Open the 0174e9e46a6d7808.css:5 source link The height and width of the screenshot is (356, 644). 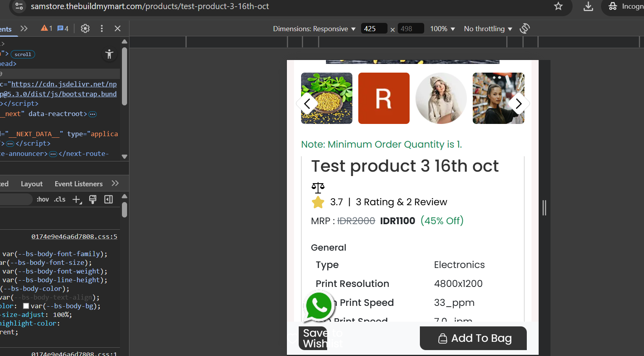click(74, 237)
